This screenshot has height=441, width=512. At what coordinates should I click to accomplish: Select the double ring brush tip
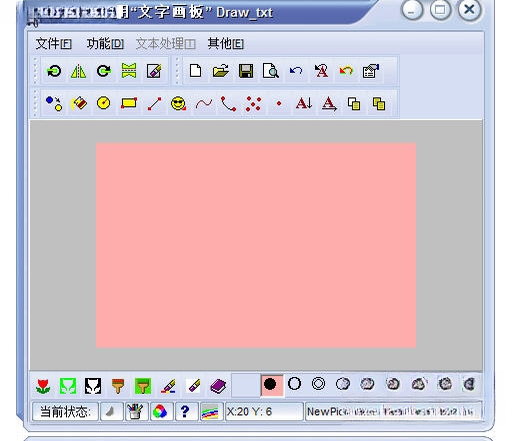[x=318, y=384]
